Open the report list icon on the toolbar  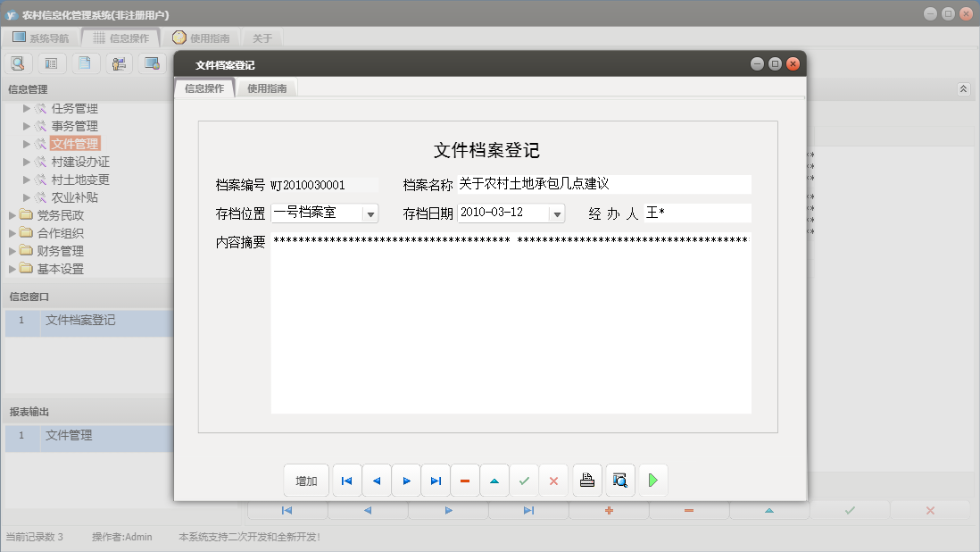[x=53, y=63]
